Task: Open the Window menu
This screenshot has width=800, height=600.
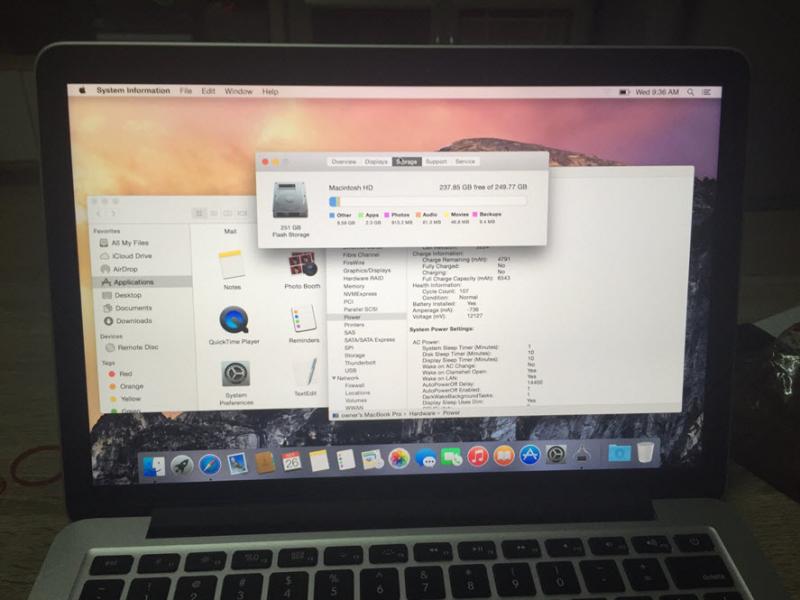Action: (x=238, y=91)
